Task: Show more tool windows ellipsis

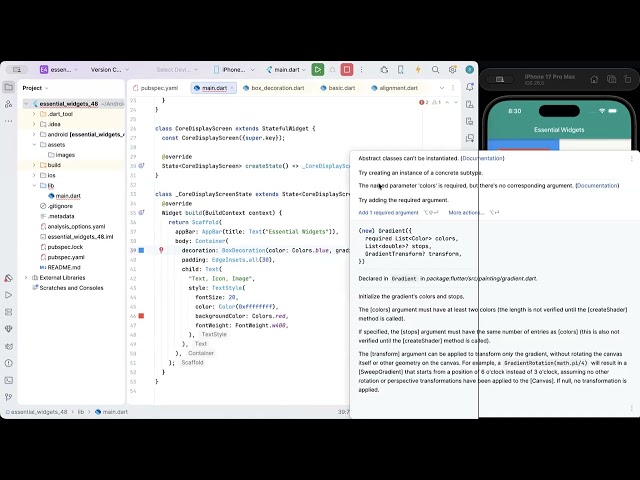Action: (8, 121)
